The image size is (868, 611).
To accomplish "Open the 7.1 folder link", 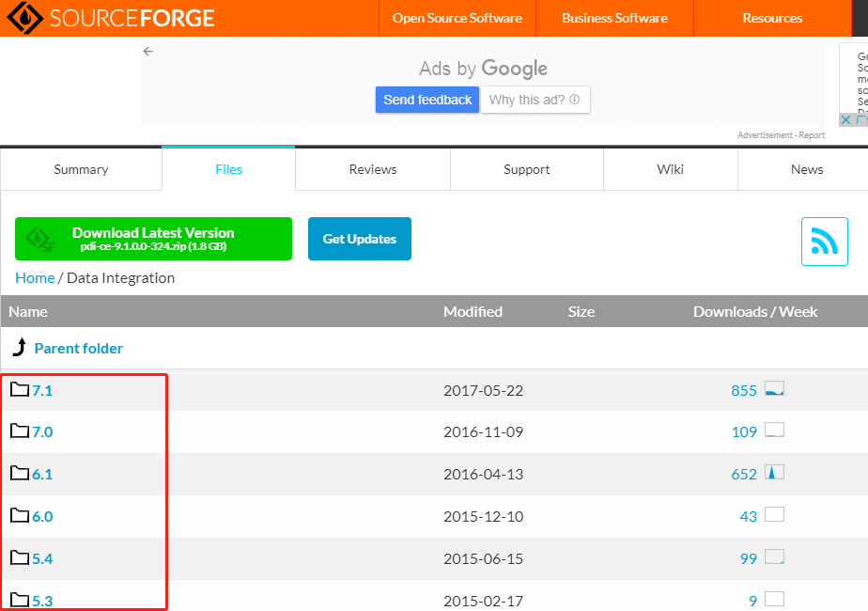I will pos(42,390).
